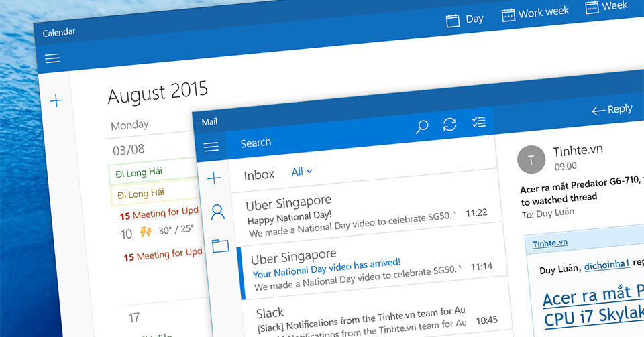Screen dimensions: 644x337
Task: Switch Calendar to Week view
Action: (x=606, y=7)
